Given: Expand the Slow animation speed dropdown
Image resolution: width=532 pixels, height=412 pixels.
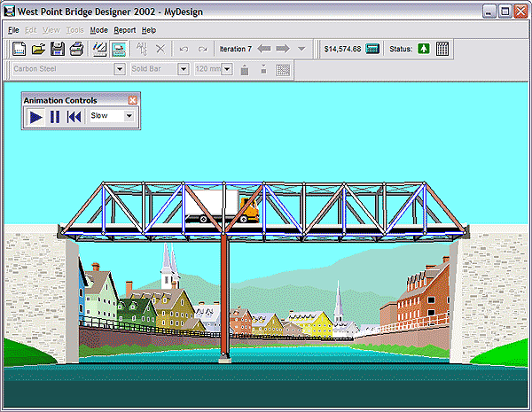Looking at the screenshot, I should coord(129,116).
